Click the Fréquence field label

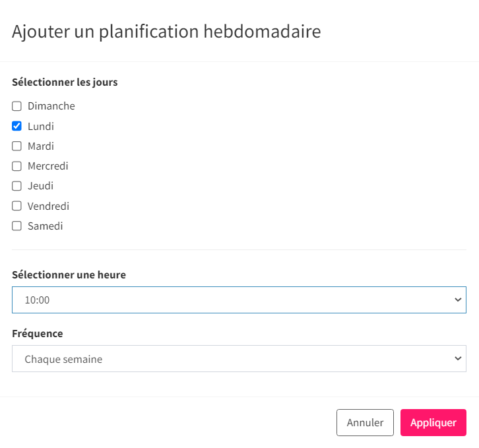(x=37, y=333)
